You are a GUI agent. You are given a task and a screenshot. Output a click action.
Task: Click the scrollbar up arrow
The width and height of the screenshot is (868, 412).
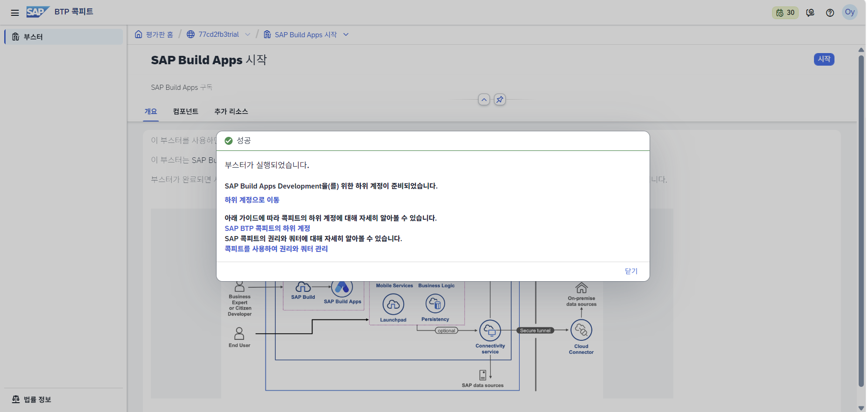click(861, 50)
